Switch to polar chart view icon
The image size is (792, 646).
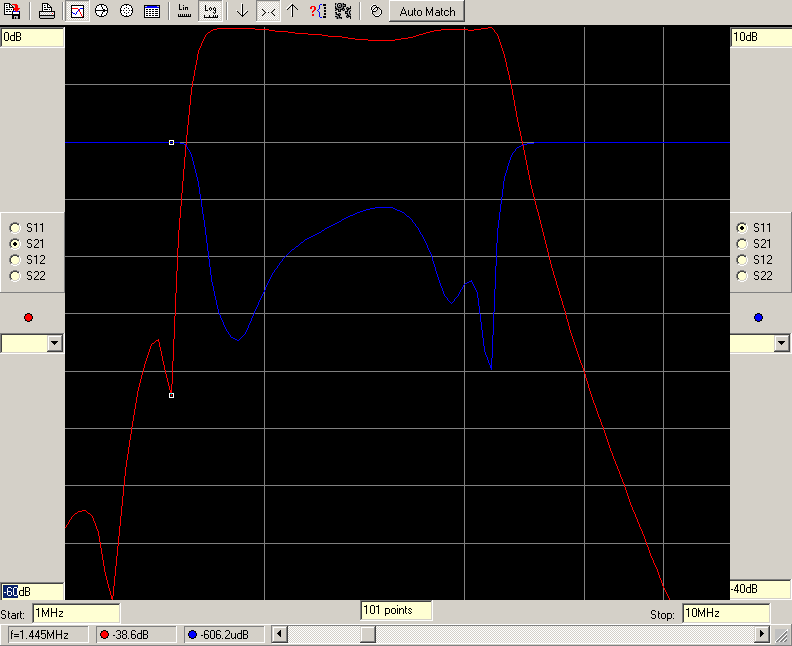(x=126, y=11)
